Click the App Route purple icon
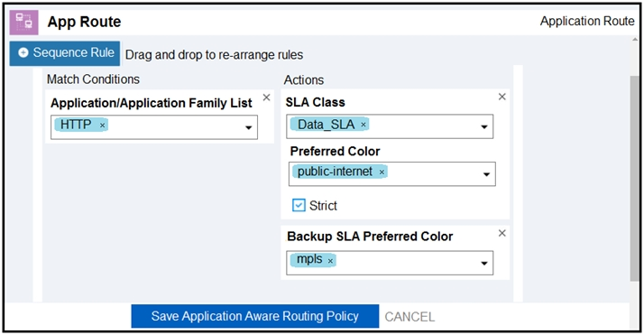 pos(23,23)
